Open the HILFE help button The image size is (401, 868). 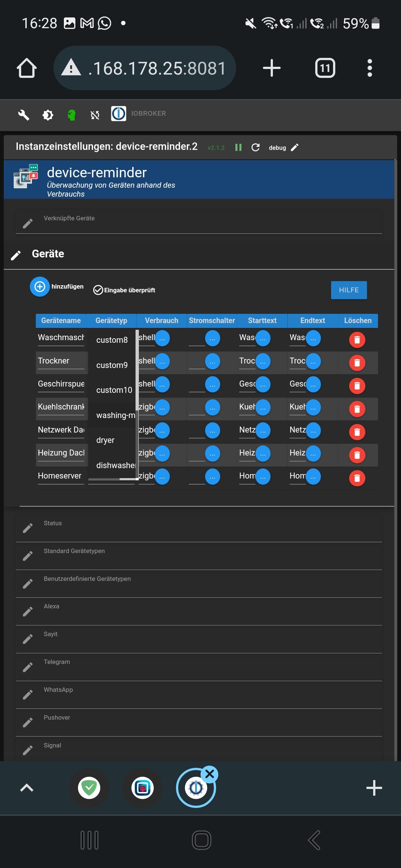[x=349, y=290]
